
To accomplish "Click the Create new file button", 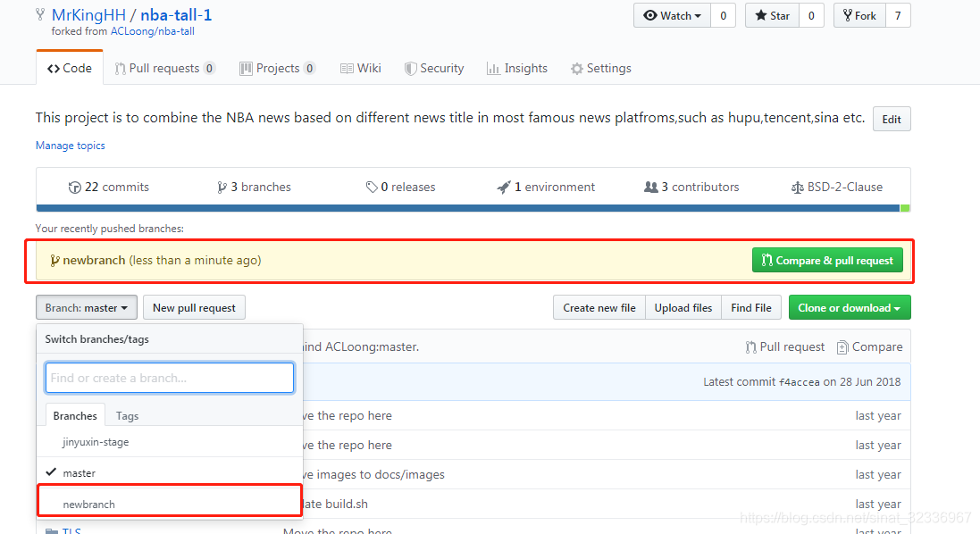I will click(599, 308).
